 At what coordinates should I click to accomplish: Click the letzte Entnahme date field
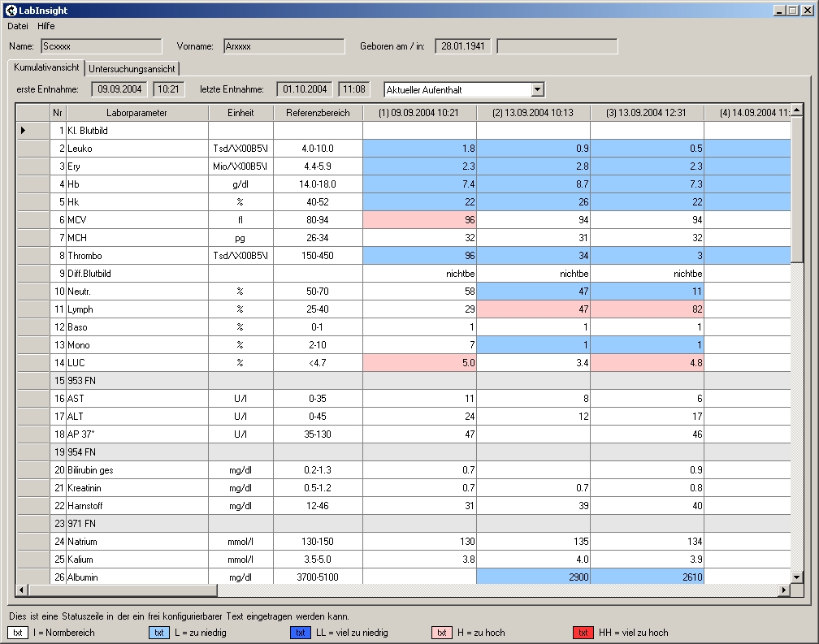point(305,89)
